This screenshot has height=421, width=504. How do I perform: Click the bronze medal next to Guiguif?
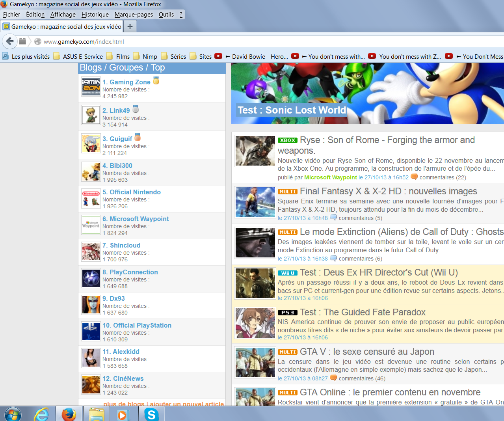point(138,138)
